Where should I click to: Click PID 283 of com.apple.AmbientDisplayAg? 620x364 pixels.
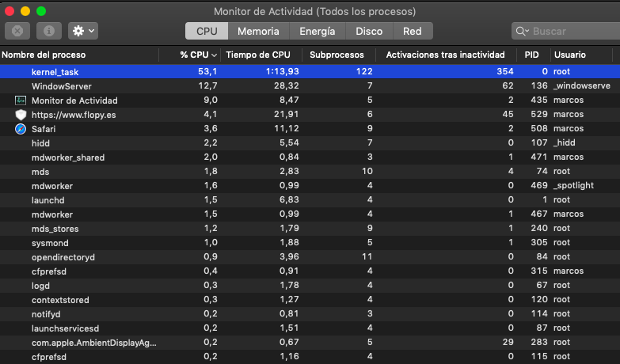pos(539,342)
